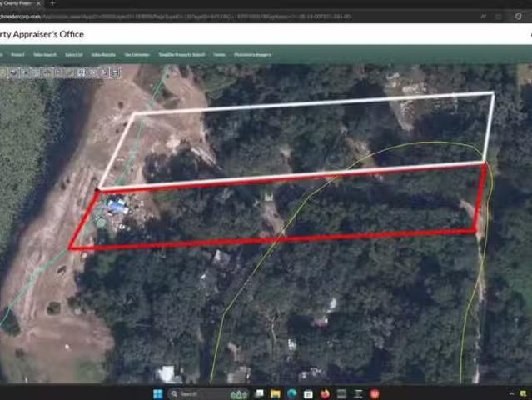Viewport: 532px width, 400px height.
Task: Open the Forms navigation link
Action: pos(219,55)
